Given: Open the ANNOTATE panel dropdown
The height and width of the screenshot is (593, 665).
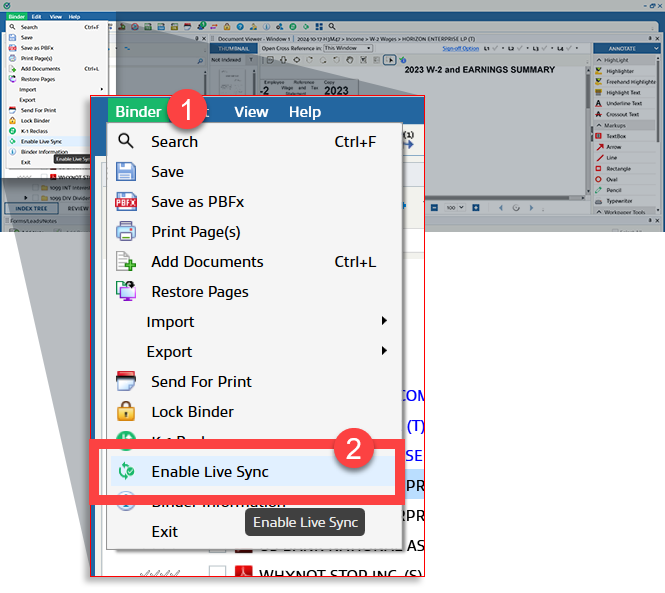Looking at the screenshot, I should click(x=656, y=48).
